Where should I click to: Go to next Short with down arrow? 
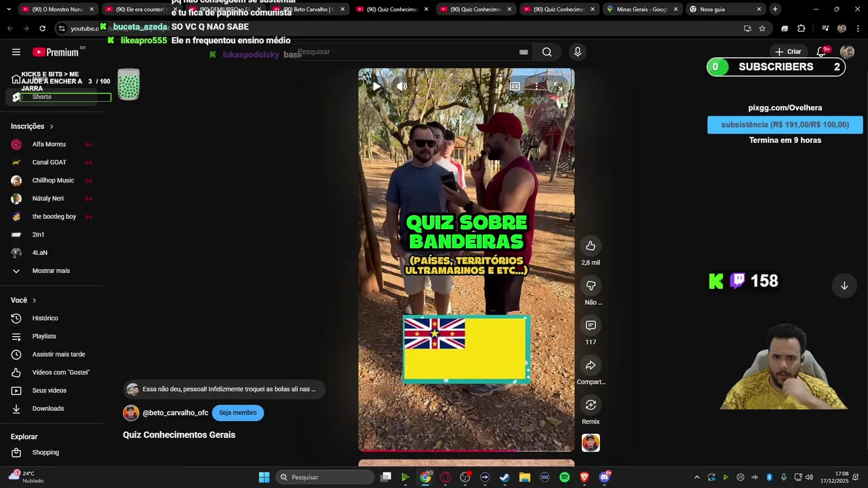click(844, 286)
